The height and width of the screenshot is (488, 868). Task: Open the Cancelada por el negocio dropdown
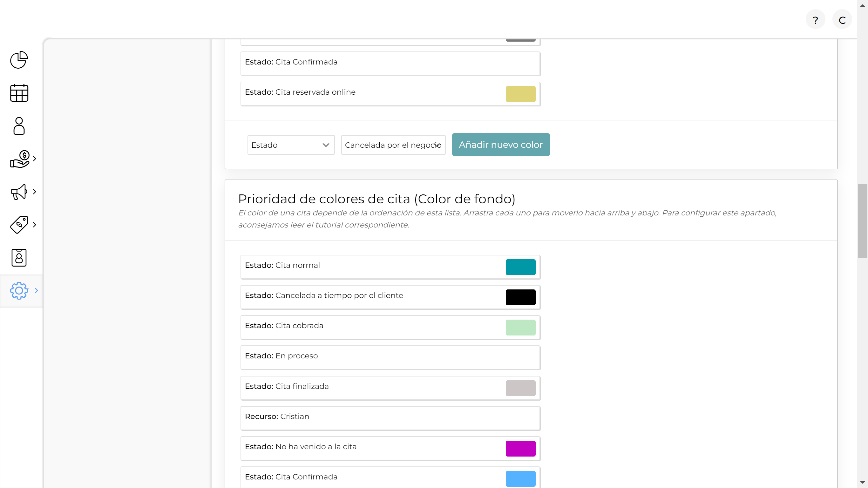pyautogui.click(x=393, y=145)
